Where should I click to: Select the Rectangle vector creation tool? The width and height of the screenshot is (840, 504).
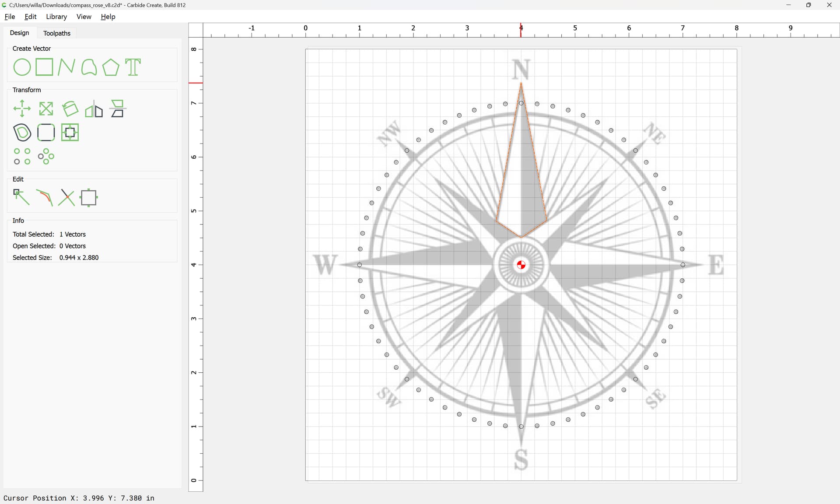44,67
